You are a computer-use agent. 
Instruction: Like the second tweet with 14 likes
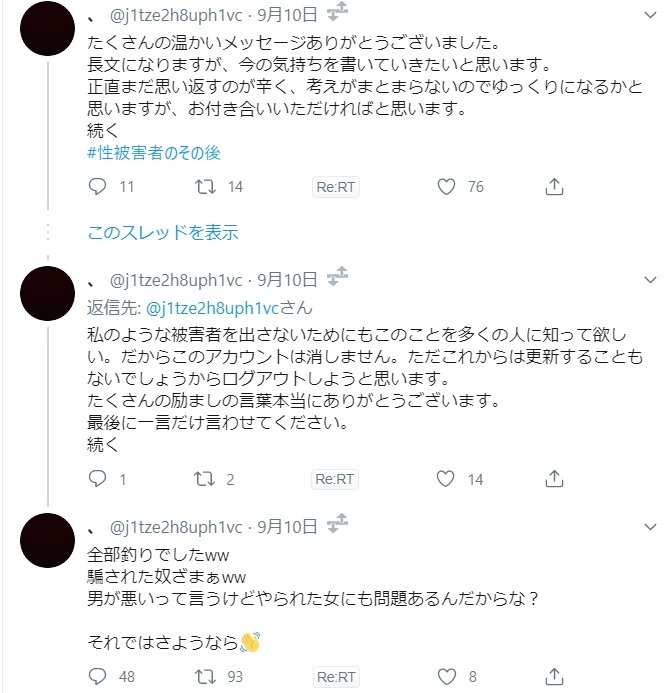point(447,479)
